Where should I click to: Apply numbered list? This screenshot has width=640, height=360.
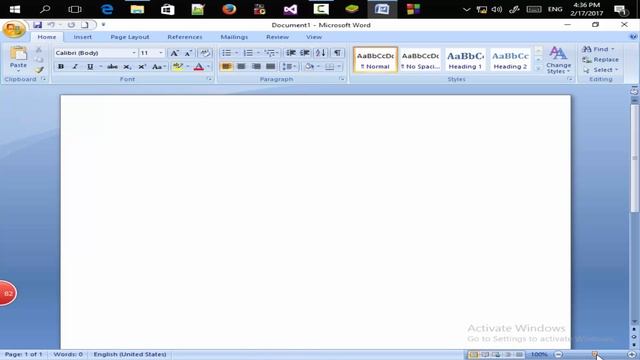(x=248, y=53)
